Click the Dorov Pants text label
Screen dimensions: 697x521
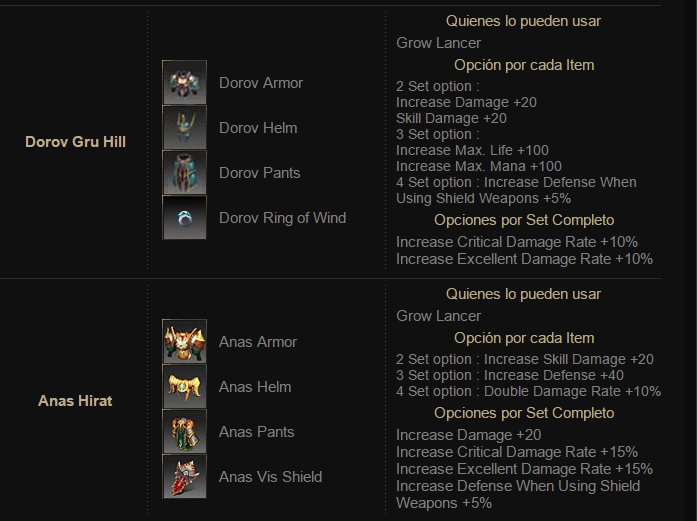pos(260,173)
